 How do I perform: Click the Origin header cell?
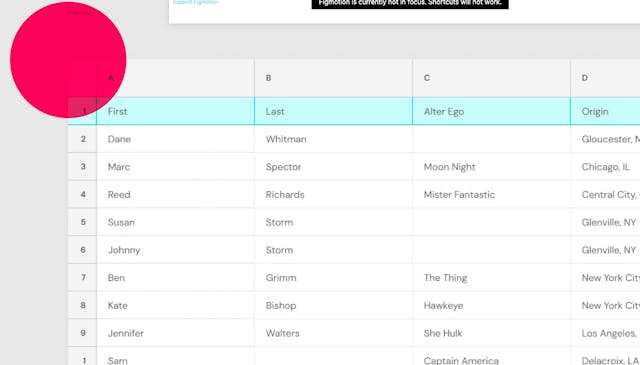(605, 111)
